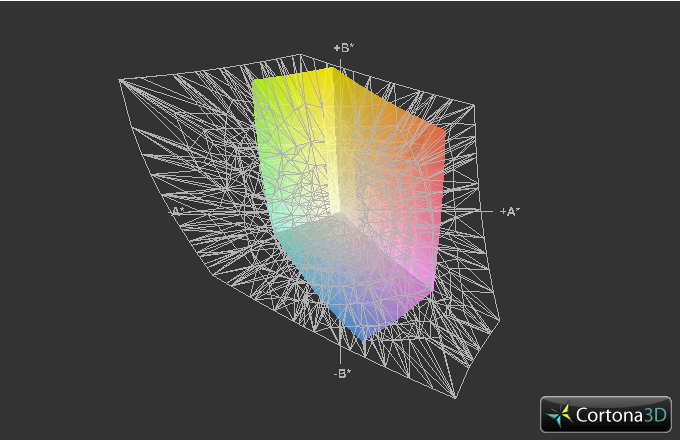Click the -B* axis label

(x=342, y=373)
